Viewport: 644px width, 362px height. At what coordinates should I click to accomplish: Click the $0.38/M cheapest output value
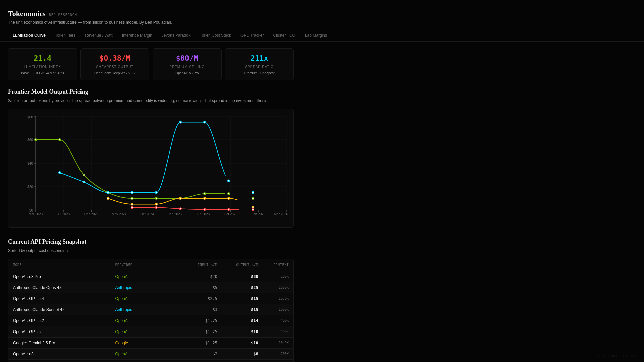point(115,58)
